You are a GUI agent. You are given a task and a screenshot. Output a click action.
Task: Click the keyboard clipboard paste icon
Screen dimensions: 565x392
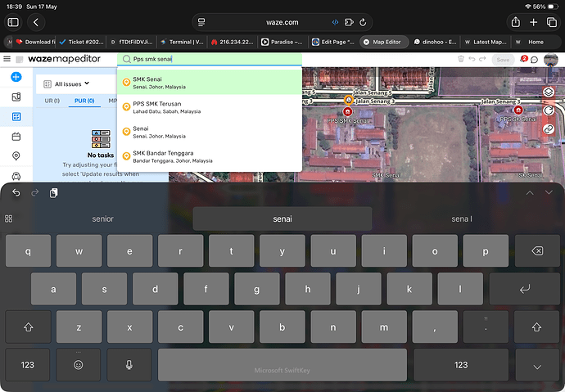coord(53,193)
